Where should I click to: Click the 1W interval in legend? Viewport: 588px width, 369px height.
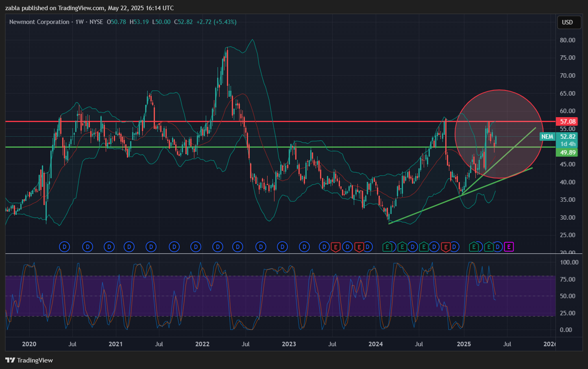[x=79, y=22]
